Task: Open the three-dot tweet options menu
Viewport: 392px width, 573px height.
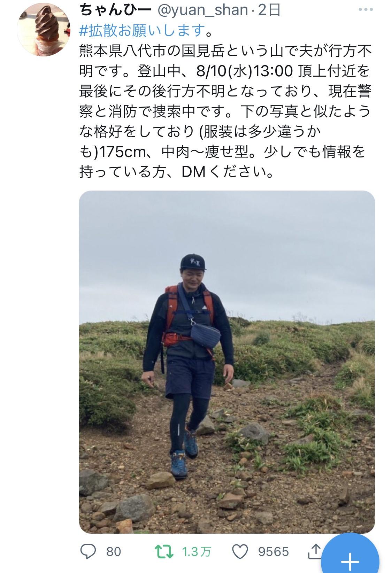Action: (366, 9)
